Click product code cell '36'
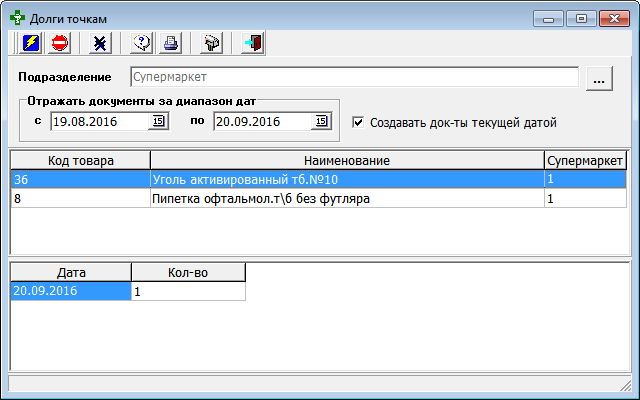 (80, 179)
